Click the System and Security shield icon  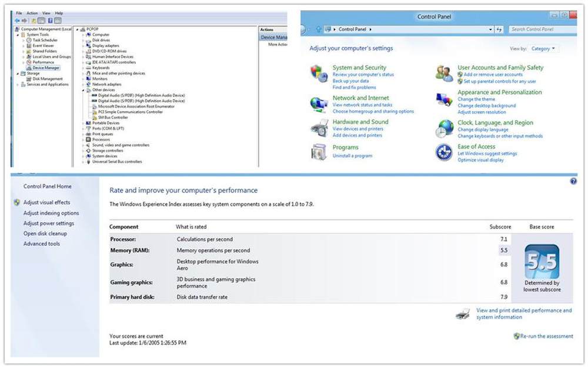point(319,73)
